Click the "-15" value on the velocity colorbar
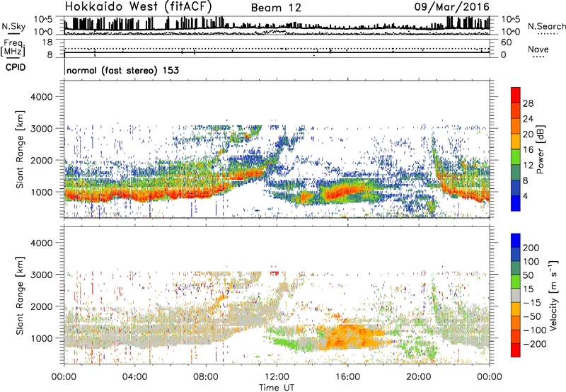566x392 pixels. click(532, 303)
